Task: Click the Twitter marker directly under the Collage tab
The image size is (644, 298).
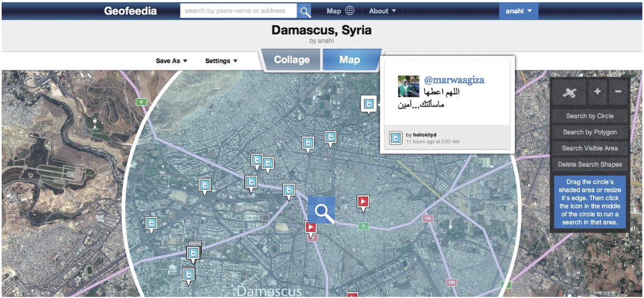Action: point(308,144)
